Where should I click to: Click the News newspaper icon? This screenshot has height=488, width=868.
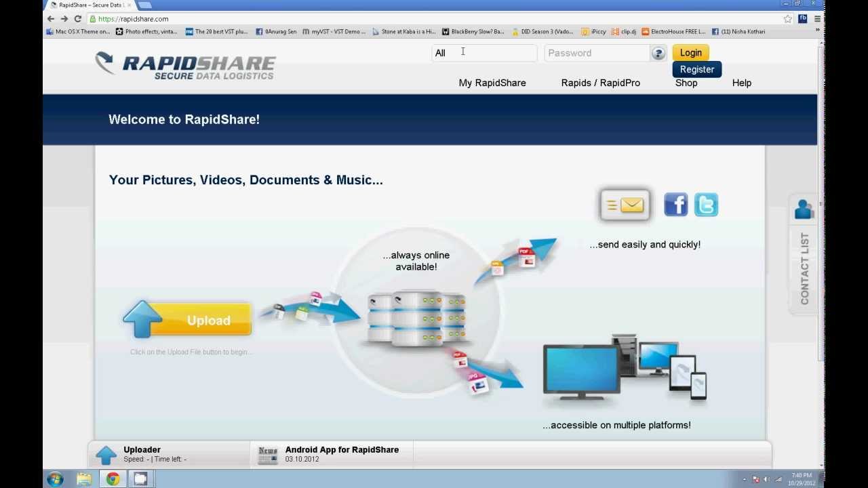268,455
